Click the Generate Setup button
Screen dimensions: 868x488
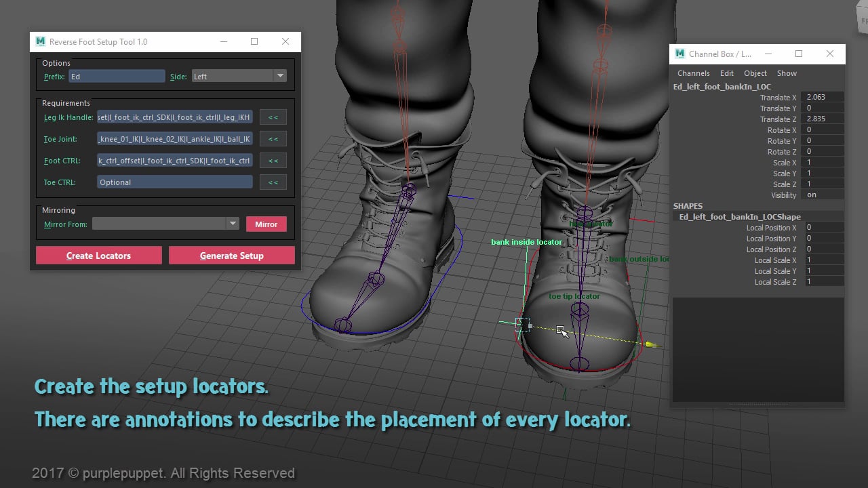pyautogui.click(x=231, y=256)
